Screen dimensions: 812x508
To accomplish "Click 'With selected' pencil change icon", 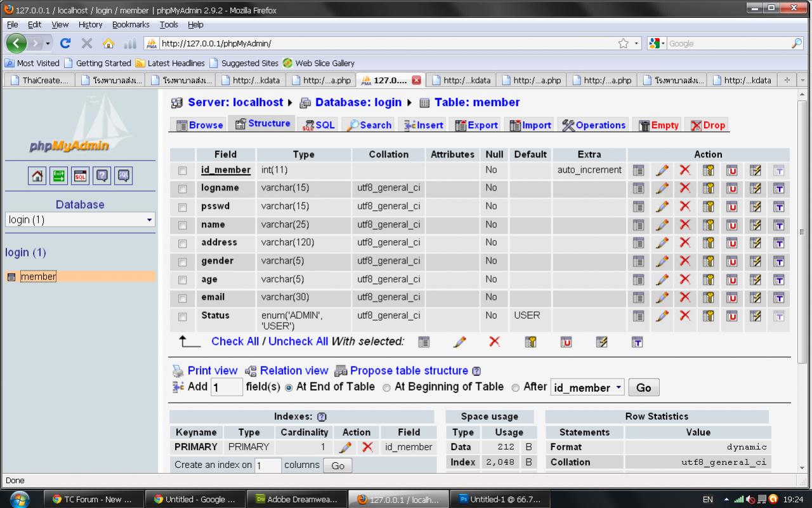I will [460, 342].
